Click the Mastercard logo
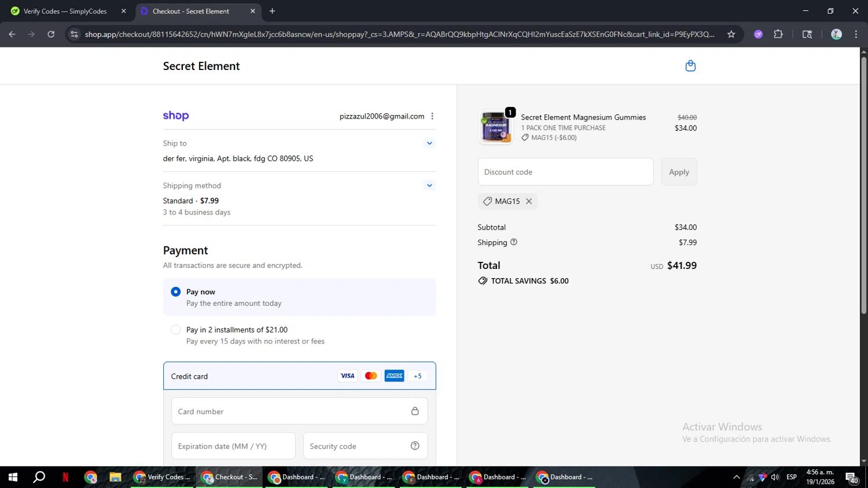The image size is (868, 488). (371, 376)
